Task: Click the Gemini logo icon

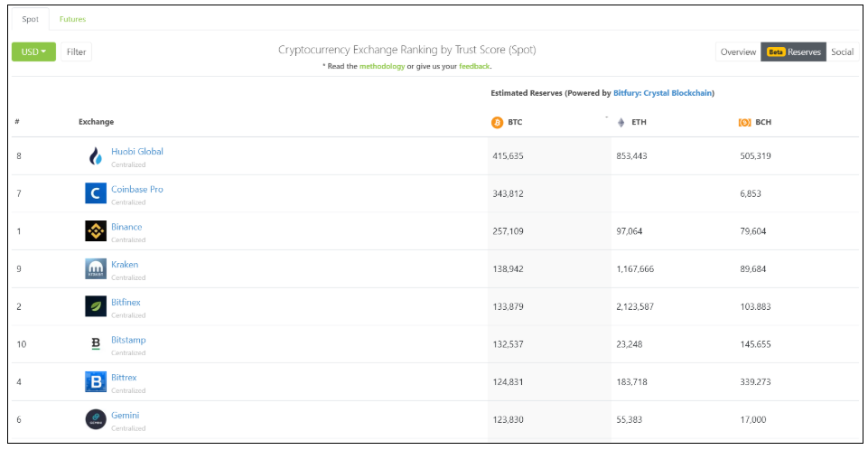Action: click(96, 419)
